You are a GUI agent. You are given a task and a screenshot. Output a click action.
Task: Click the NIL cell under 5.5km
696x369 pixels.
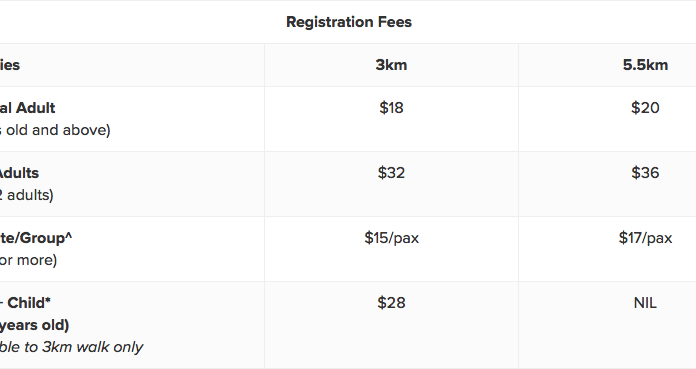click(x=645, y=303)
